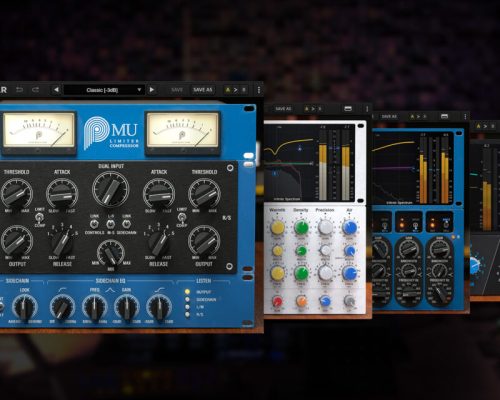The image size is (500, 400).
Task: Select A state in MU compressor A/B compare
Action: coord(228,90)
